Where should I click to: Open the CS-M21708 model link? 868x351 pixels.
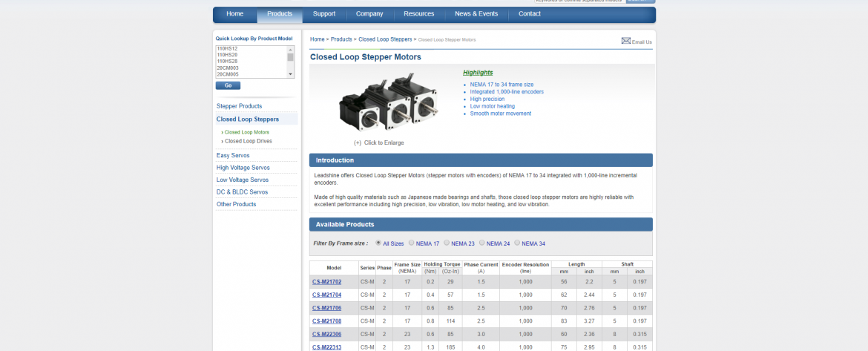point(326,321)
